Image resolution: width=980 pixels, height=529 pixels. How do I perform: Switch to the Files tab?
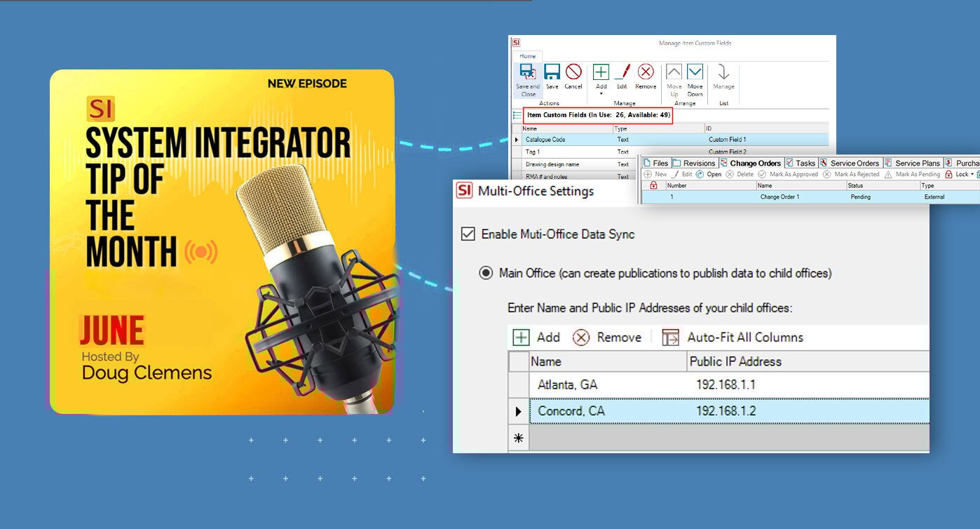pyautogui.click(x=656, y=163)
